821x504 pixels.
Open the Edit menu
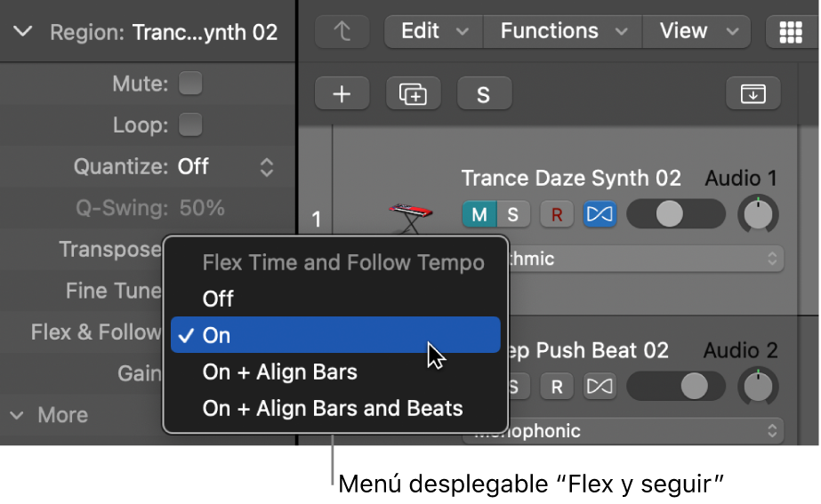point(433,31)
